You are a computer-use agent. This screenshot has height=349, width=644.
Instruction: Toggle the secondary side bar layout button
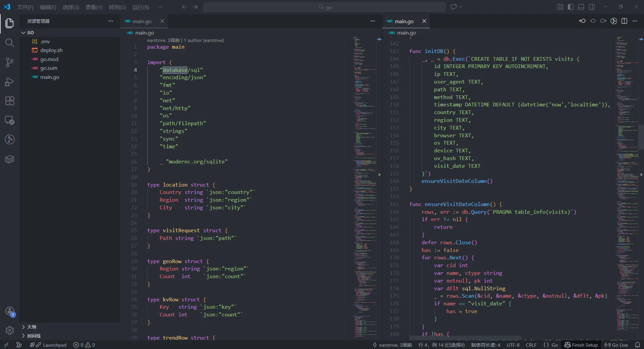tap(592, 7)
